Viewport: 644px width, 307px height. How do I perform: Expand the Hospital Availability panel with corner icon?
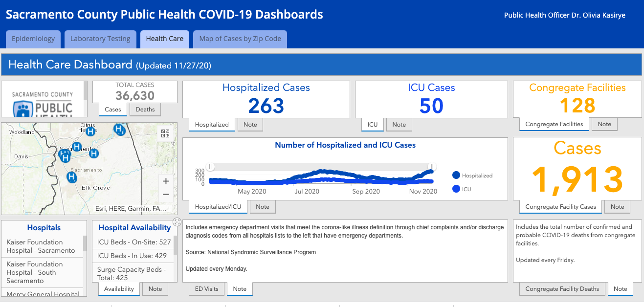177,222
